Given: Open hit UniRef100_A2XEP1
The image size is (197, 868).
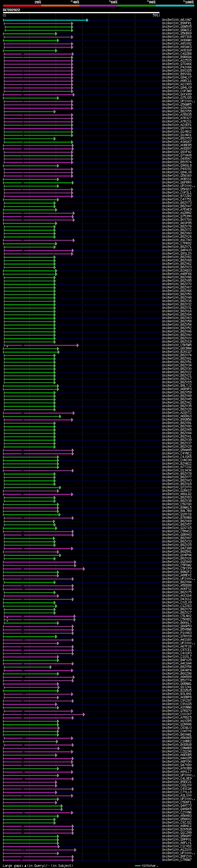Looking at the screenshot, I should pos(177,125).
